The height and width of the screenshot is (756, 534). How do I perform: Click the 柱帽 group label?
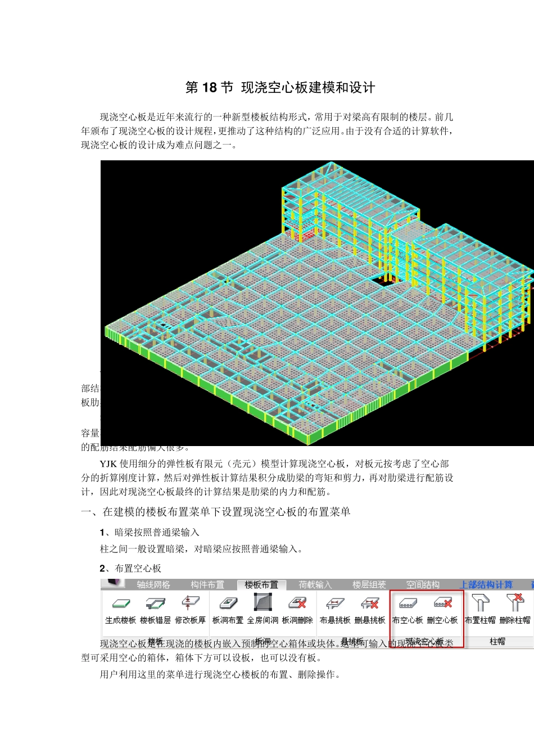[x=497, y=641]
